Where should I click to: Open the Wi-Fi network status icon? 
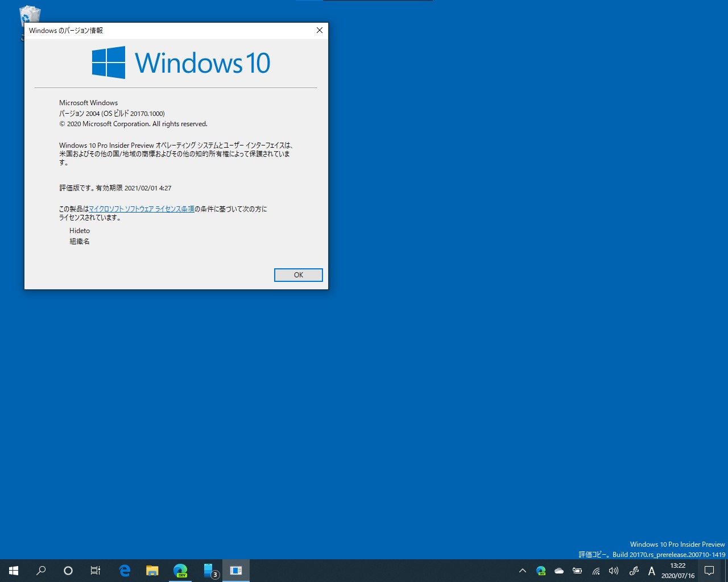tap(595, 571)
